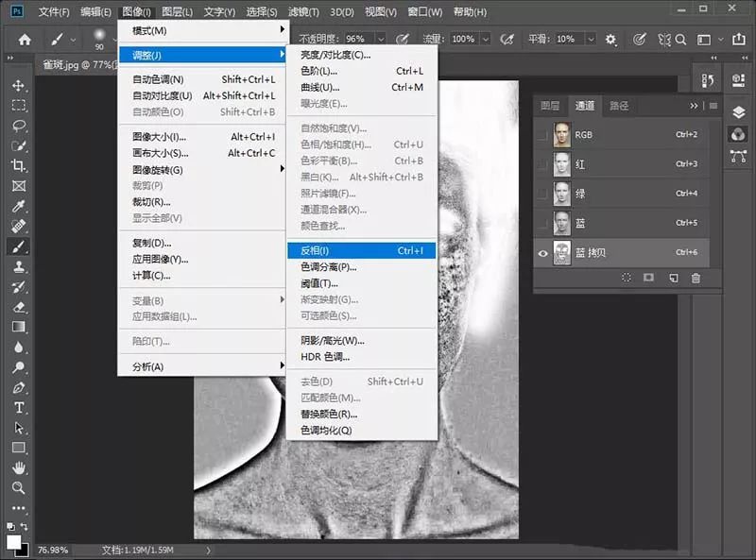
Task: Hide the 蓝 拷贝 channel
Action: [542, 252]
